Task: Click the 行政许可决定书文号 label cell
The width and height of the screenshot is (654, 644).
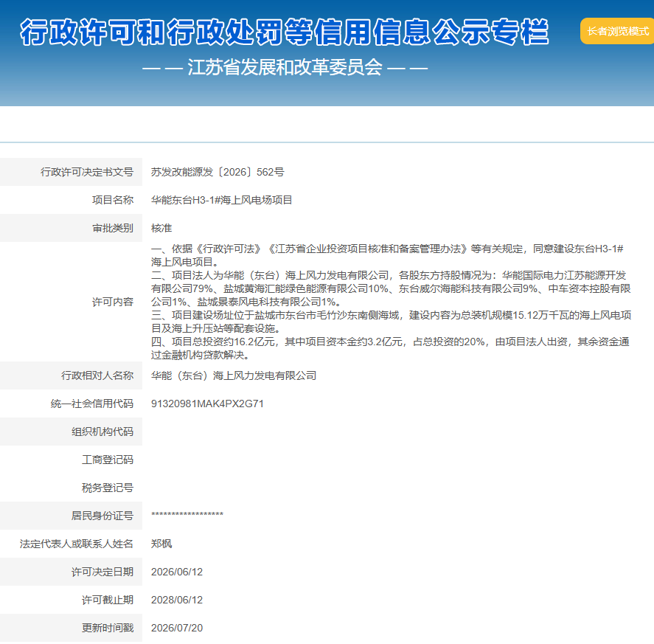Action: [x=71, y=172]
